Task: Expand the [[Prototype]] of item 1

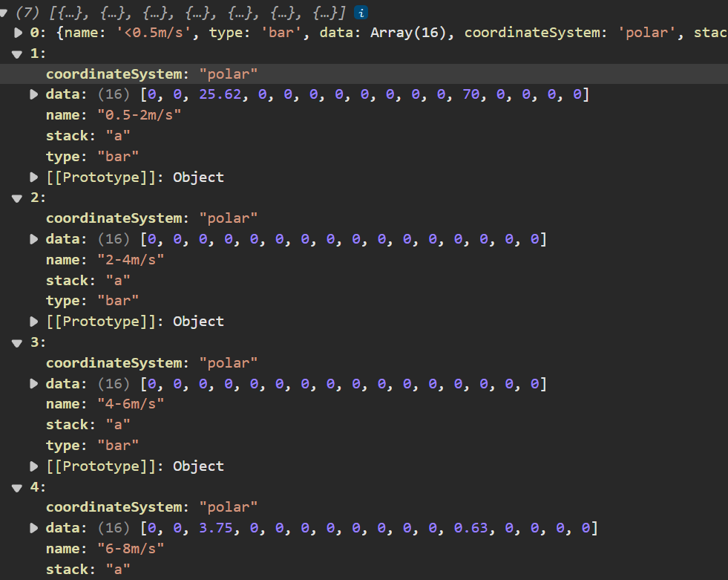Action: [x=34, y=177]
